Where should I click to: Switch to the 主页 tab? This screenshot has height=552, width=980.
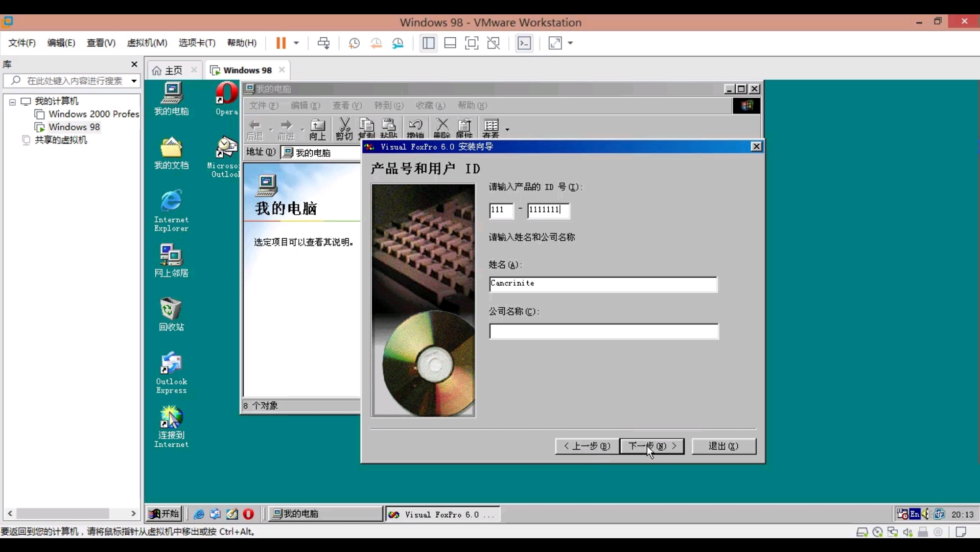174,70
